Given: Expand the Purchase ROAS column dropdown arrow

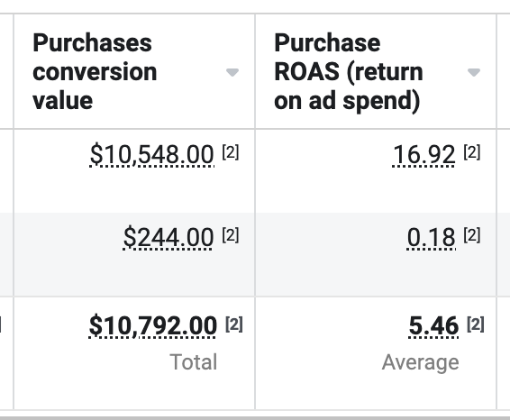Looking at the screenshot, I should pos(474,72).
